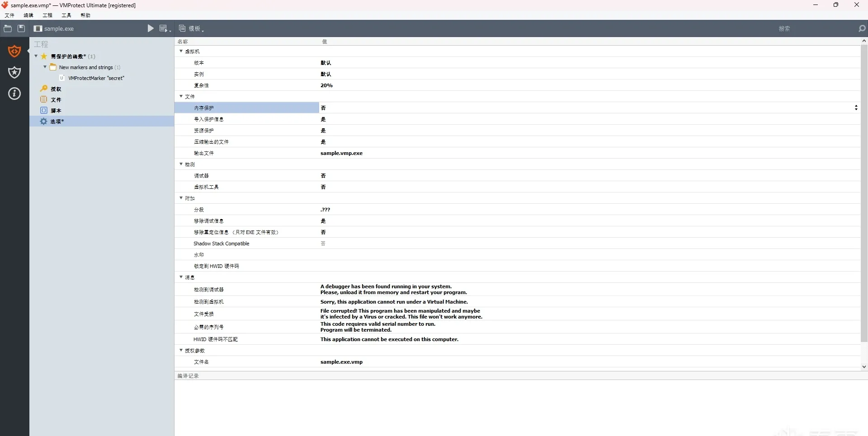Select the info circle sidebar icon
This screenshot has height=436, width=868.
[x=14, y=94]
